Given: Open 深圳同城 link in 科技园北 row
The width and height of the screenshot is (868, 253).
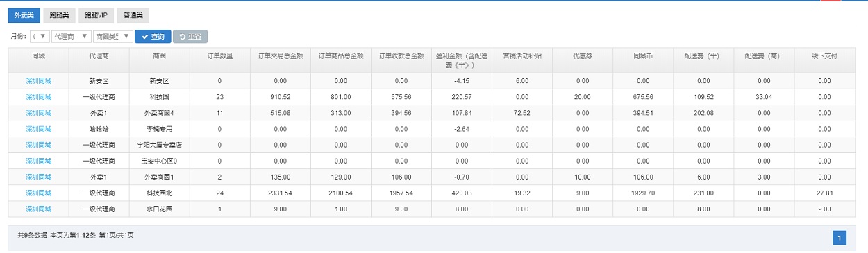Looking at the screenshot, I should point(39,193).
